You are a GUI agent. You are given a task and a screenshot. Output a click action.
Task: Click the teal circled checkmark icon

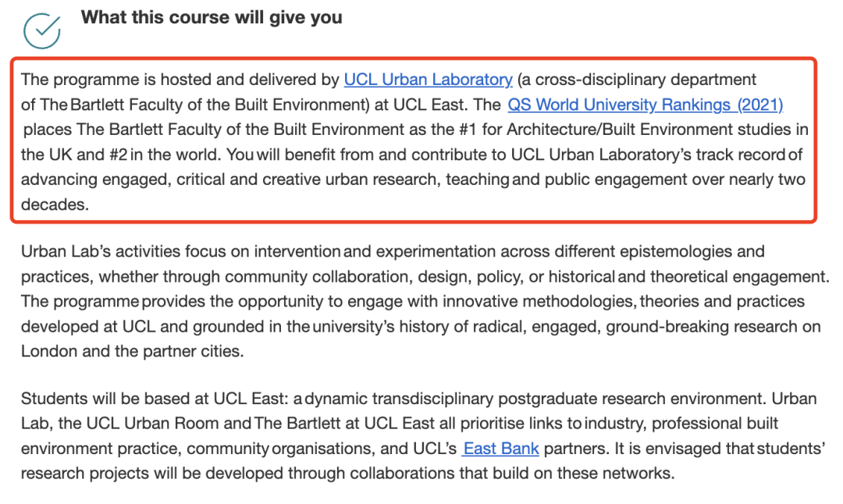tap(42, 30)
